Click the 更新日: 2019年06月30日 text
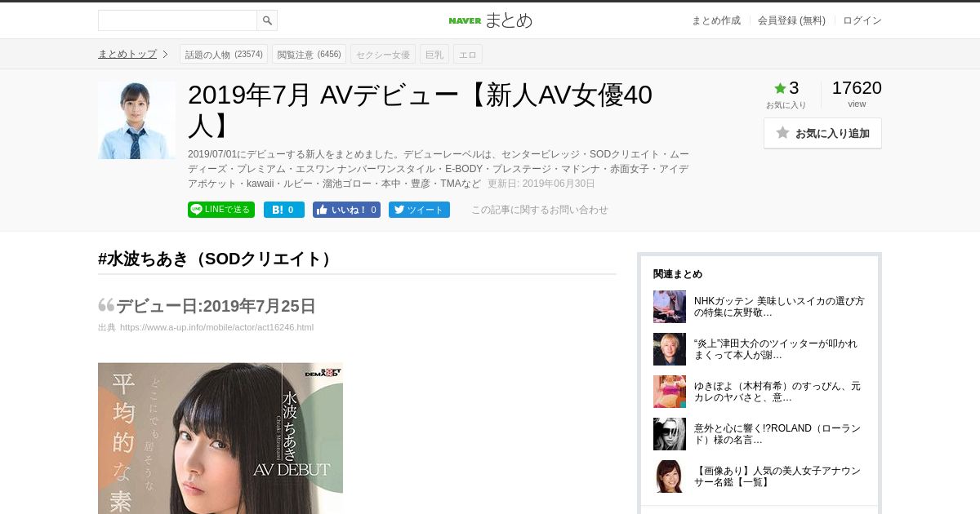The image size is (980, 514). coord(541,184)
